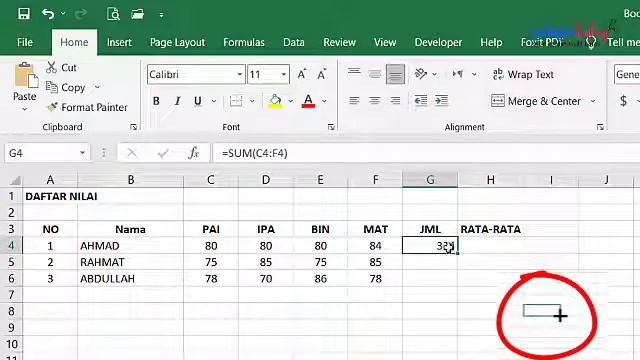Activate the Format Painter

87,107
